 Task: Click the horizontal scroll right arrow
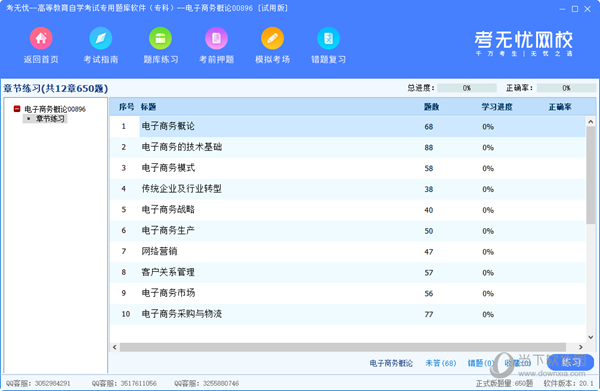click(580, 347)
